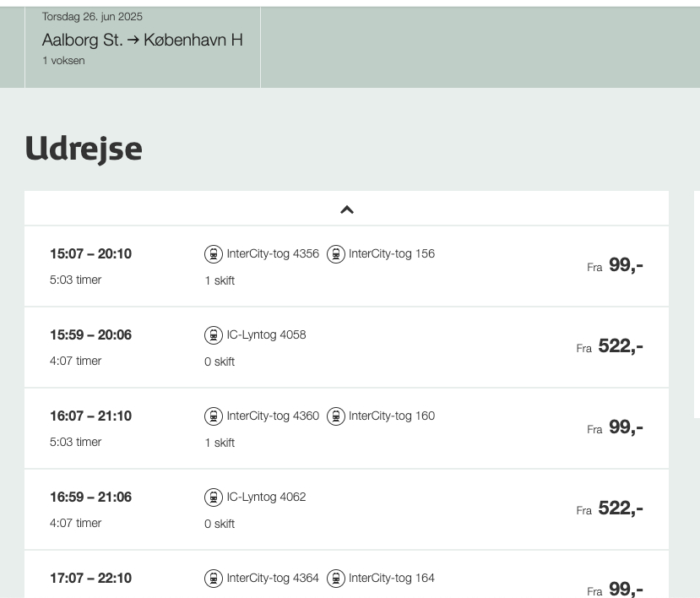Select the 15:59 – 20:06 departure
This screenshot has height=598, width=700.
[x=91, y=335]
